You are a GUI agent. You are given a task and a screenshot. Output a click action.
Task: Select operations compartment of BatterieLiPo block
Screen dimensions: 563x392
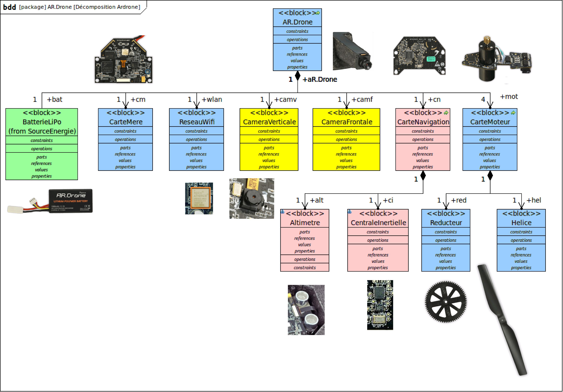(x=42, y=149)
